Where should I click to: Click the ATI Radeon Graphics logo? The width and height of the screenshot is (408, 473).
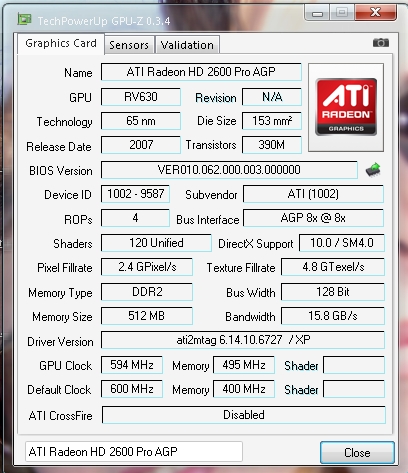click(x=346, y=107)
